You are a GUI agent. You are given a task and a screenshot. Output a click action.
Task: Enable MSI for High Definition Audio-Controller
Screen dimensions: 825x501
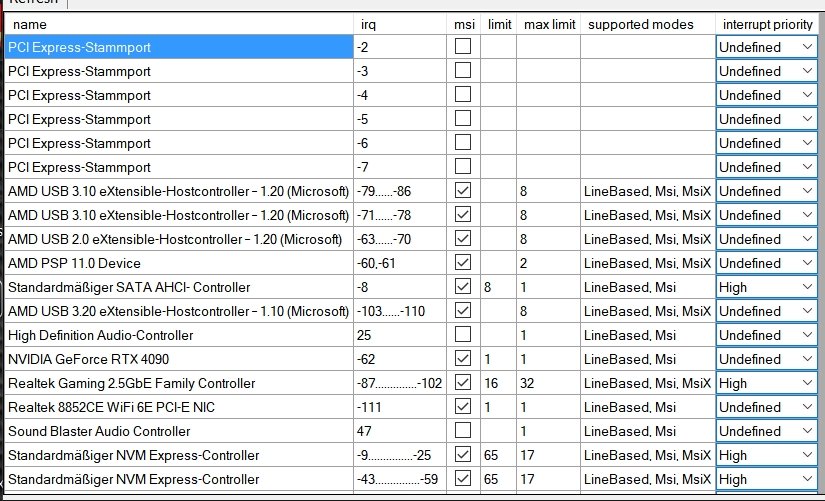(463, 335)
